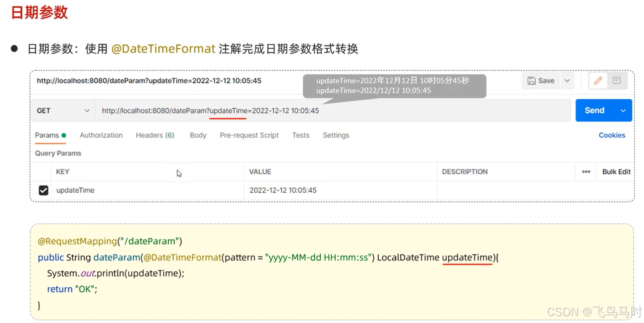Click the Cookies link
This screenshot has height=323, width=644.
[x=612, y=136]
